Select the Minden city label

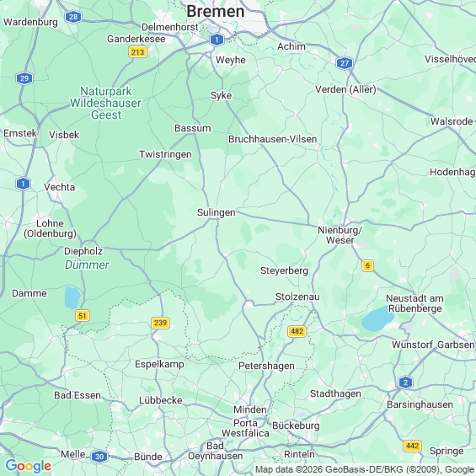point(250,409)
